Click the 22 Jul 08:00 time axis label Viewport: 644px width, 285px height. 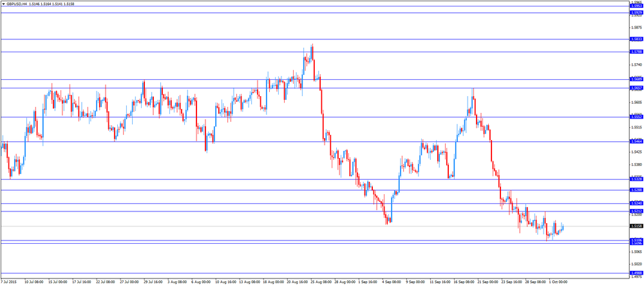tap(106, 282)
